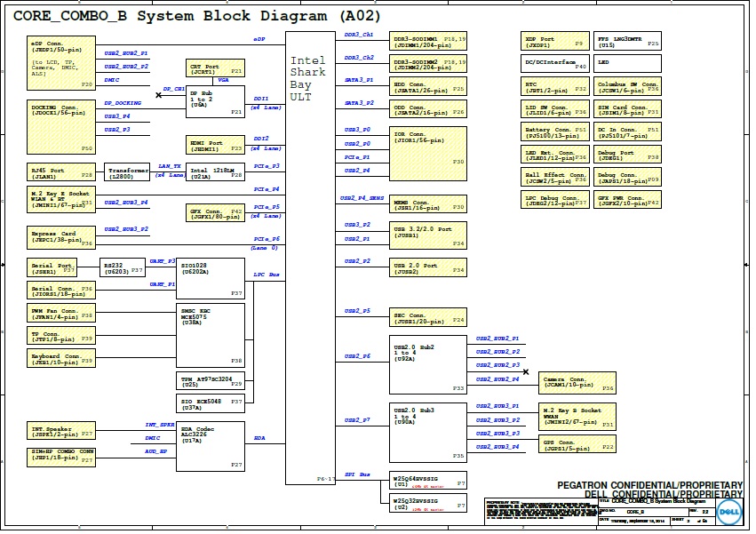Screen dimensions: 756x534
Task: Select the GPS Conn. block
Action: click(x=578, y=446)
